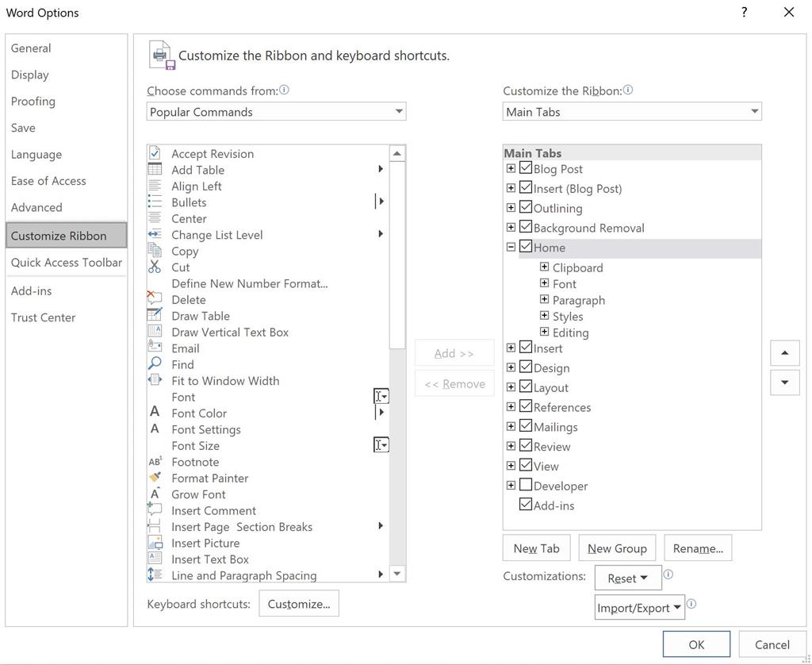The image size is (812, 665).
Task: Expand the Paragraph group
Action: [x=544, y=299]
